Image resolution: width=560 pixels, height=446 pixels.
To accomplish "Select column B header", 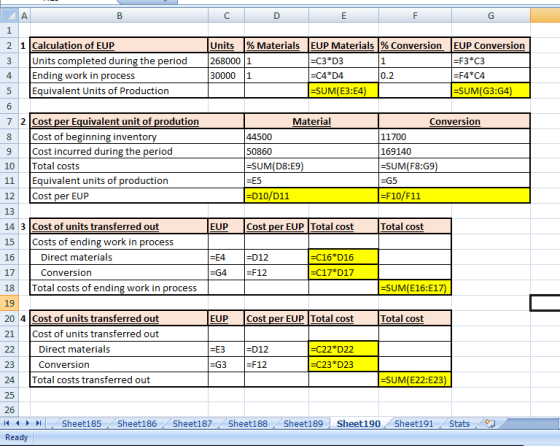I will click(x=119, y=16).
